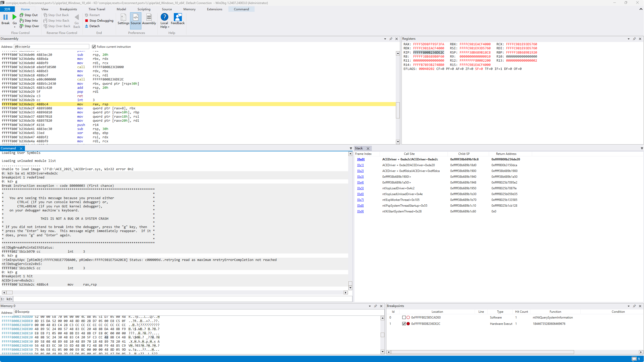Open the Feedback icon
Image resolution: width=644 pixels, height=362 pixels.
point(178,17)
